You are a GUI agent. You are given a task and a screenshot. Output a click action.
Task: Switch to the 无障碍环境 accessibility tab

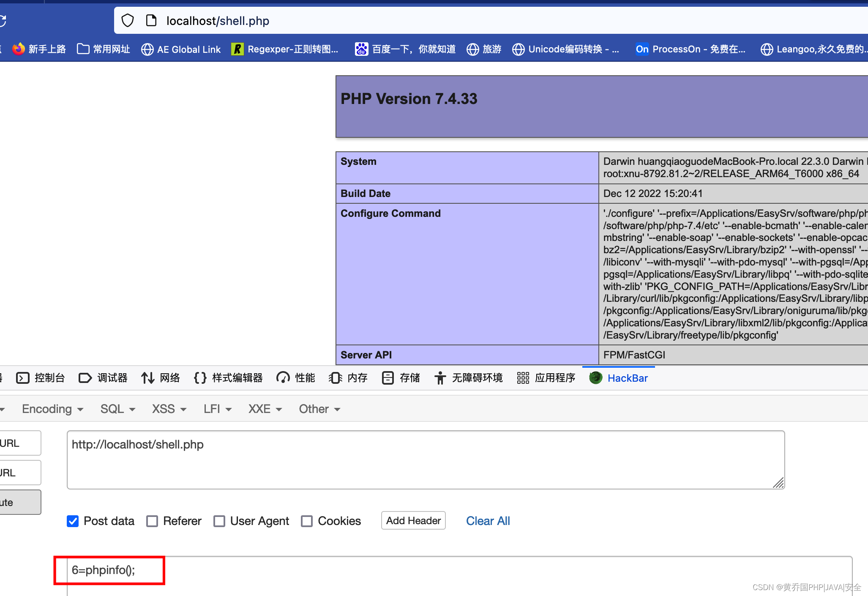click(x=468, y=377)
